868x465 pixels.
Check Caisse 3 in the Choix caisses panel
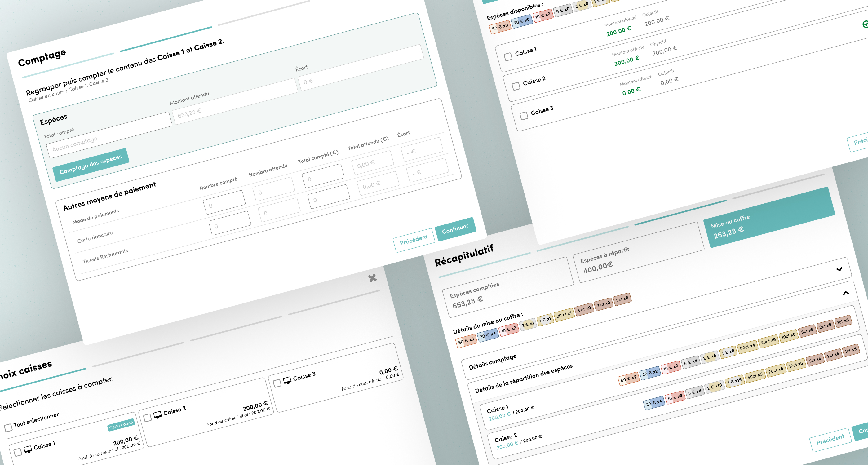point(277,383)
